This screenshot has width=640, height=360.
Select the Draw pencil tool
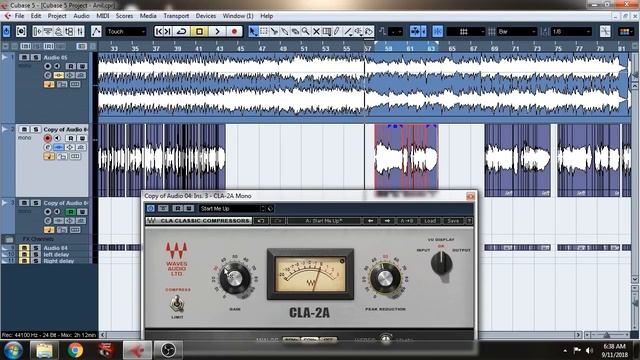[337, 31]
